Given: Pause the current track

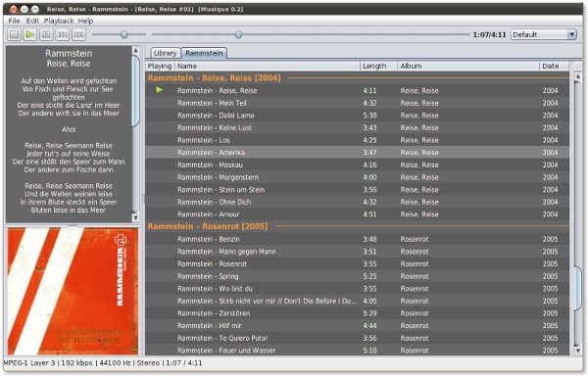Looking at the screenshot, I should pos(46,35).
